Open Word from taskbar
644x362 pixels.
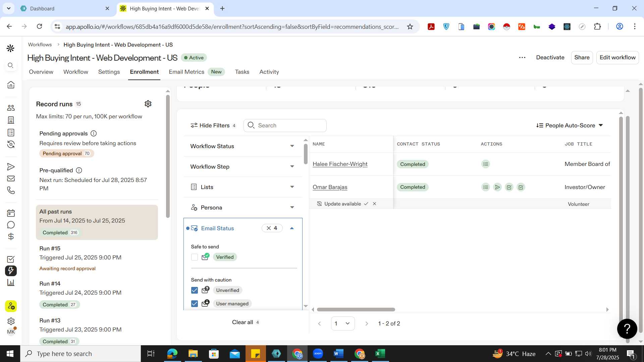339,354
